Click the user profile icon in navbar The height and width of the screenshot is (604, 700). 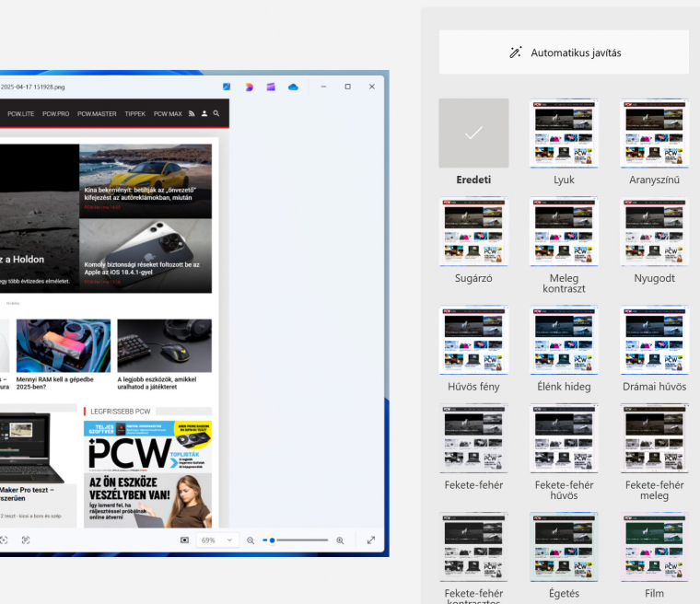pos(204,113)
